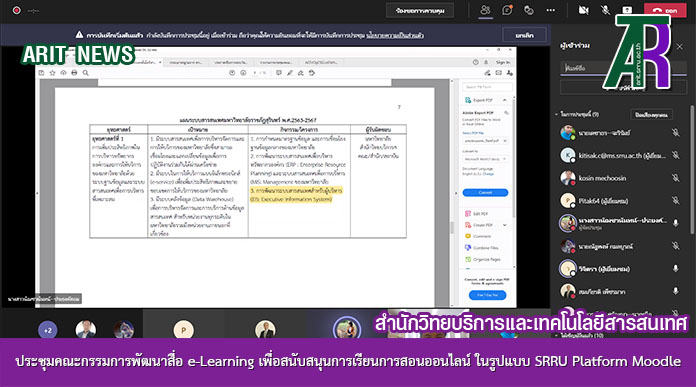Image resolution: width=696 pixels, height=387 pixels.
Task: Click the Acrobat share link icon
Action: coord(487,73)
